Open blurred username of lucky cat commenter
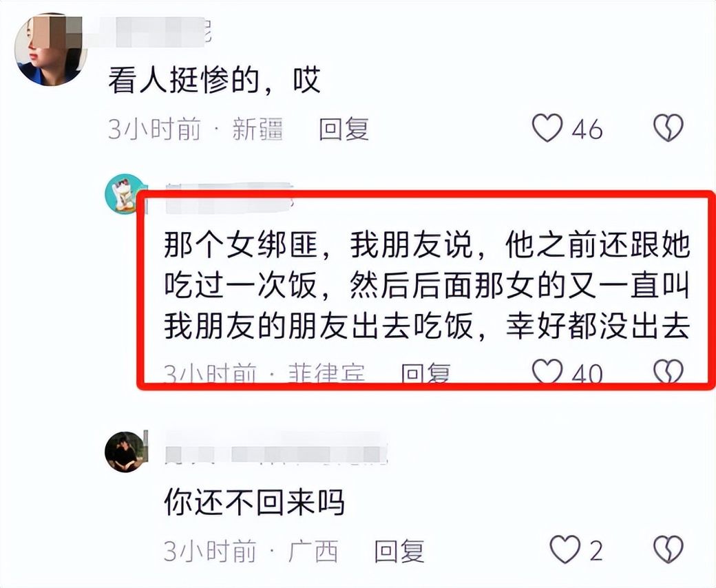The height and width of the screenshot is (588, 716). [x=229, y=199]
